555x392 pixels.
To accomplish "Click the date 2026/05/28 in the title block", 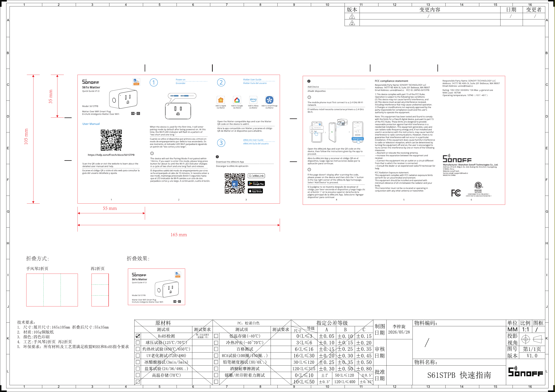I will point(399,332).
